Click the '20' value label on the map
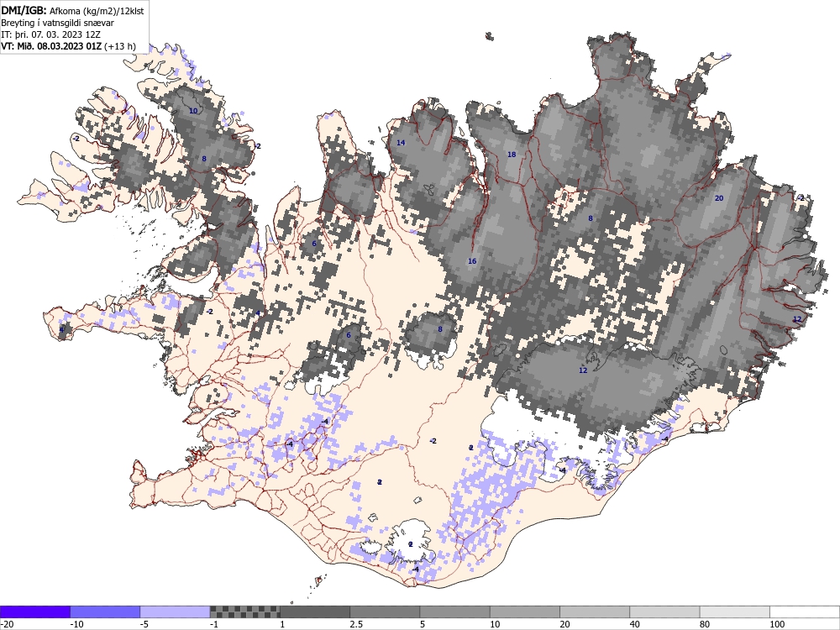The image size is (840, 630). (x=719, y=198)
